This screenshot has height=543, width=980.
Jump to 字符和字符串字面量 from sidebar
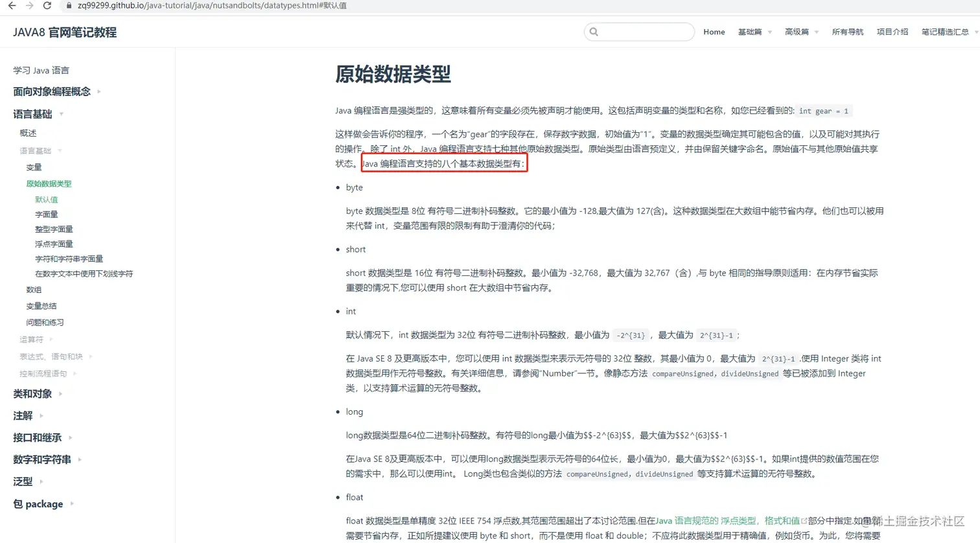coord(69,259)
